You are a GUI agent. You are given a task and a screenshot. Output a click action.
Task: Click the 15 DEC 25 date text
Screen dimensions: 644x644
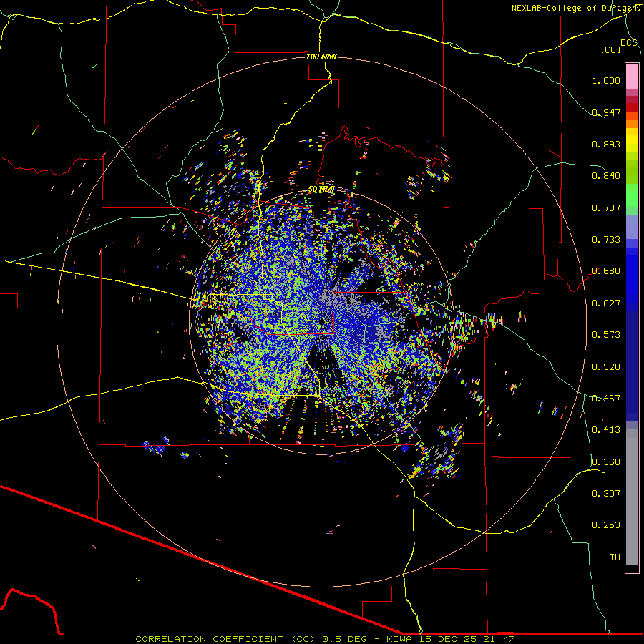click(x=449, y=639)
